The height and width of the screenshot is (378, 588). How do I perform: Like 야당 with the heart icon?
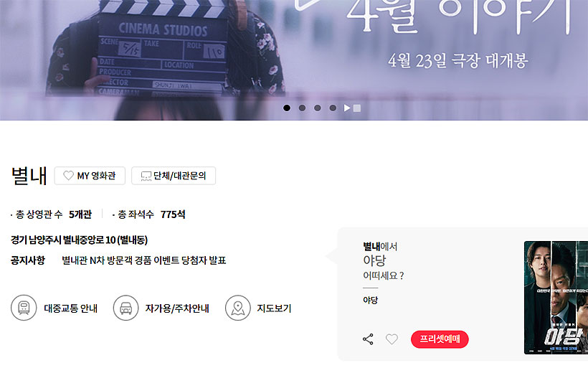click(x=392, y=339)
